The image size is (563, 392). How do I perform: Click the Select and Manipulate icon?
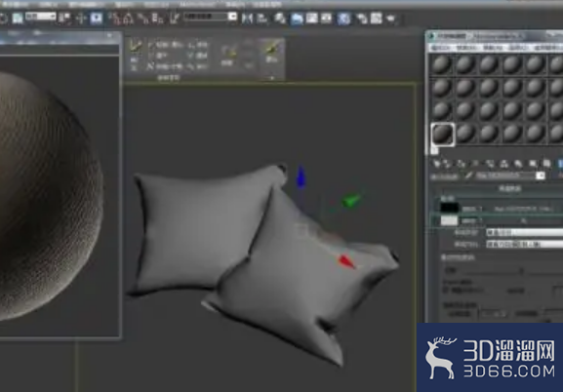(81, 18)
